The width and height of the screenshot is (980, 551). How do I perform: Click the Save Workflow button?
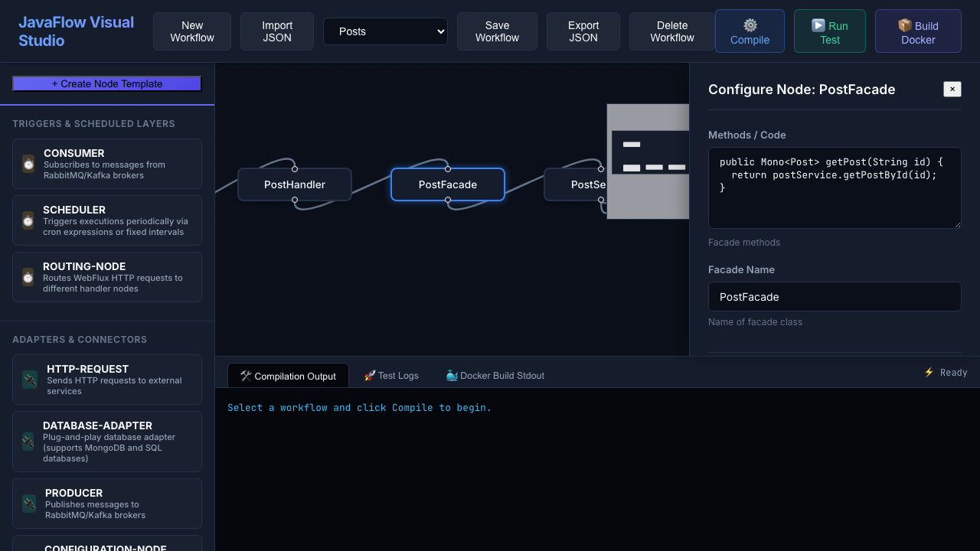[x=497, y=31]
